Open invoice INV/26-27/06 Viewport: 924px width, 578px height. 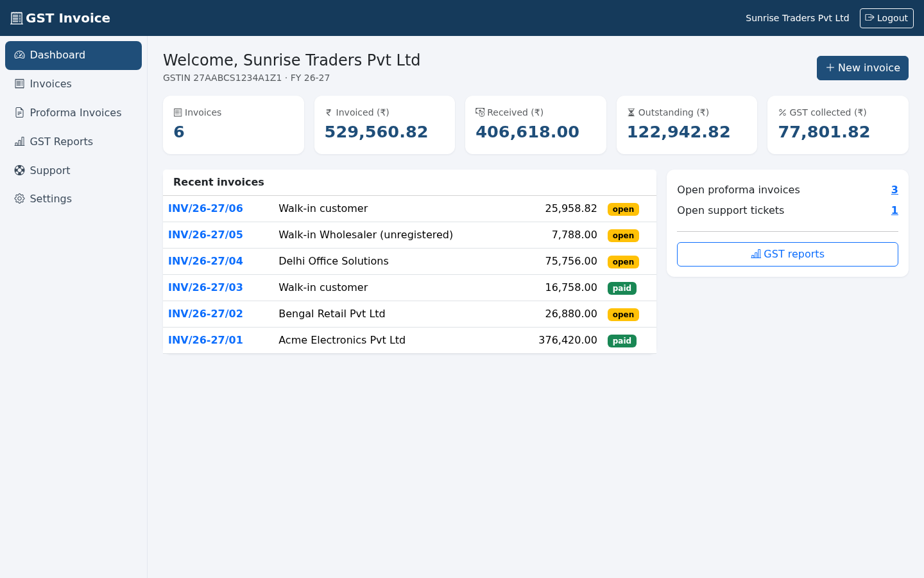coord(205,209)
